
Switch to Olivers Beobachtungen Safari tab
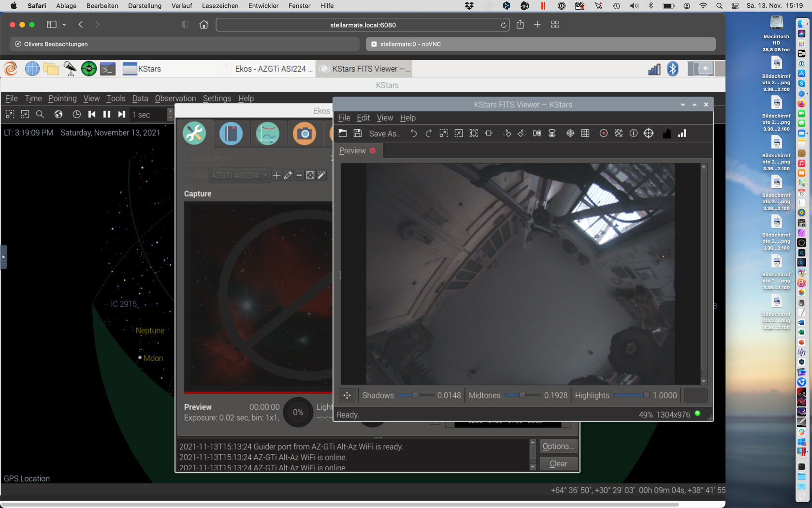[x=185, y=44]
